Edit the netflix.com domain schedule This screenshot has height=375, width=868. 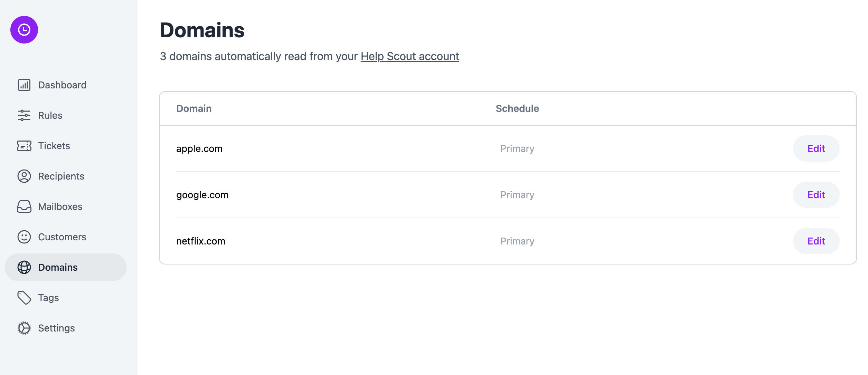tap(816, 241)
